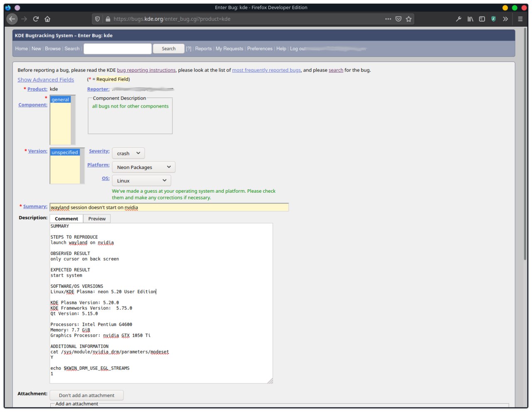
Task: Save page to Pocket icon
Action: tap(399, 19)
